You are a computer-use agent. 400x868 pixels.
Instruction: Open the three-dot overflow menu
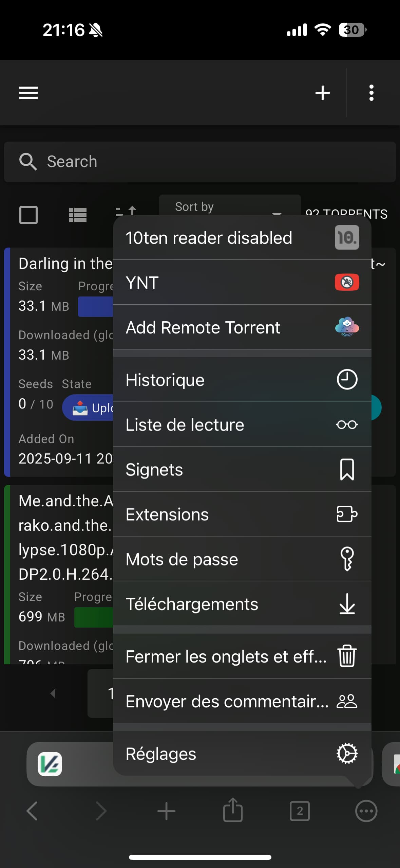point(372,93)
